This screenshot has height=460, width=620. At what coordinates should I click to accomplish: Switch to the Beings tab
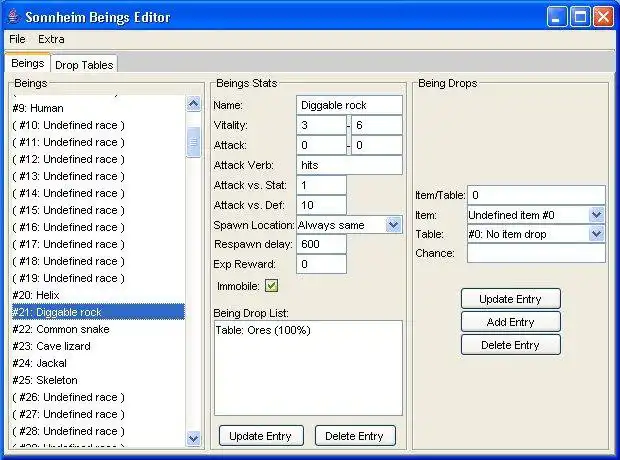pyautogui.click(x=28, y=63)
